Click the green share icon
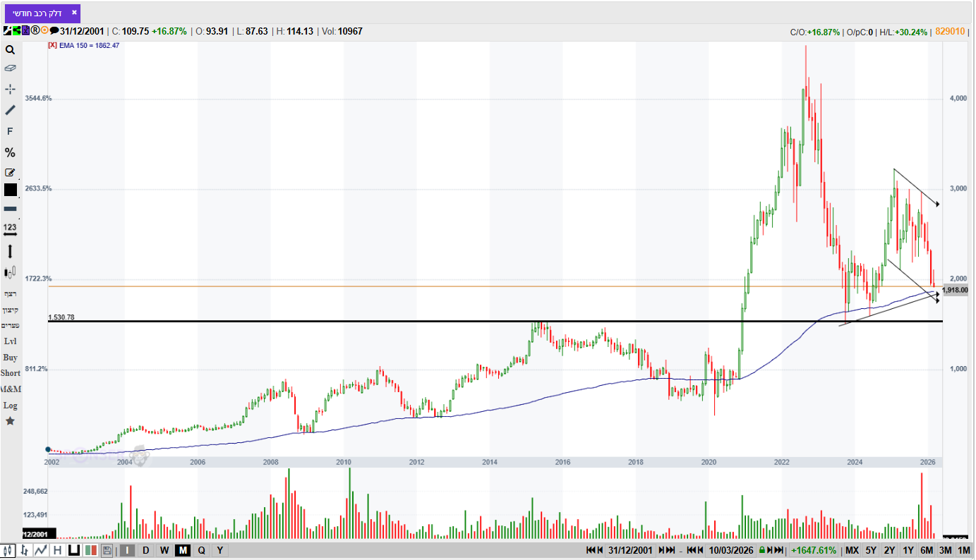 pyautogui.click(x=16, y=31)
